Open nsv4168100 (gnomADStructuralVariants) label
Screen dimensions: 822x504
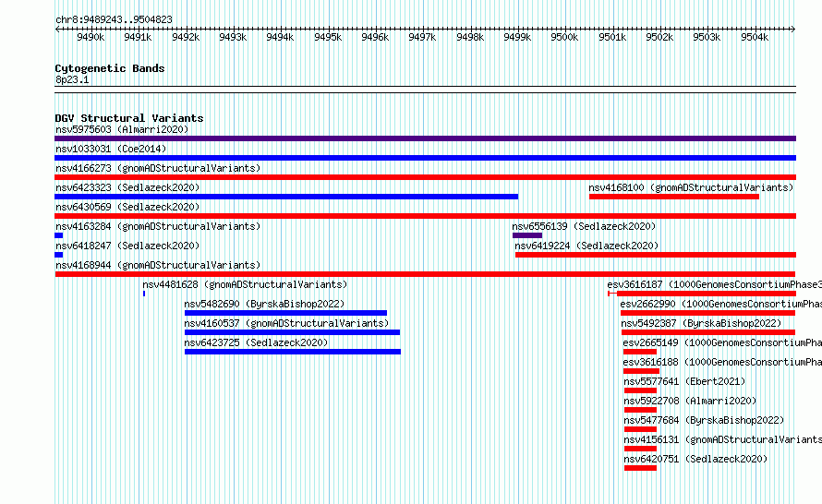click(691, 187)
